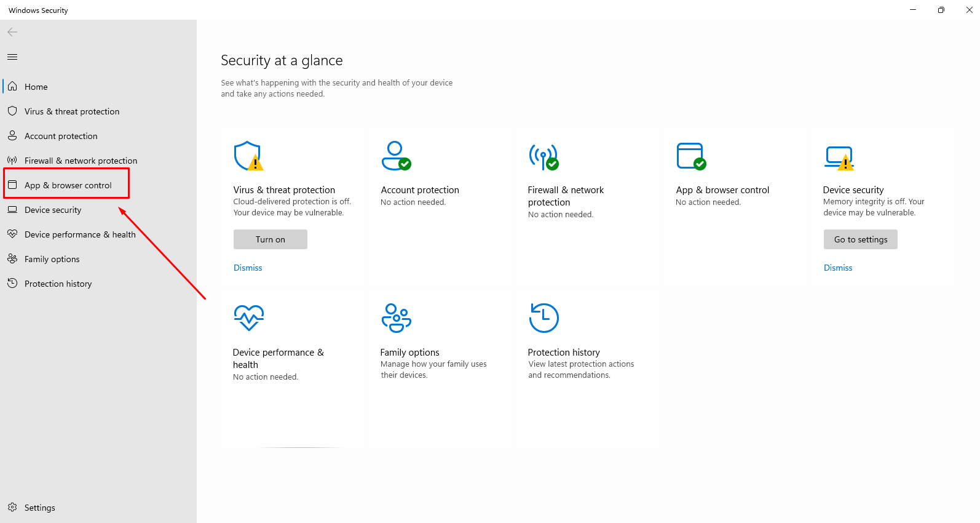Collapse the sidebar with the hamburger menu
Screen dimensions: 980x523
(12, 57)
